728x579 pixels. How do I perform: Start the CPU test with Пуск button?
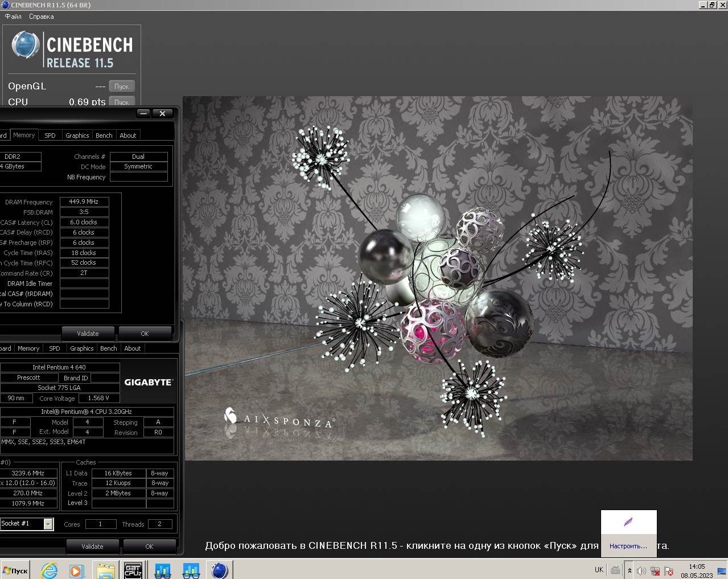click(x=122, y=101)
